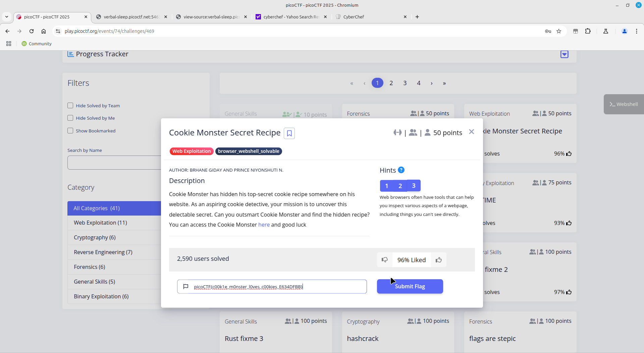Screen dimensions: 644x353
Task: Open the 'here' Cookie Monster link
Action: pos(264,225)
